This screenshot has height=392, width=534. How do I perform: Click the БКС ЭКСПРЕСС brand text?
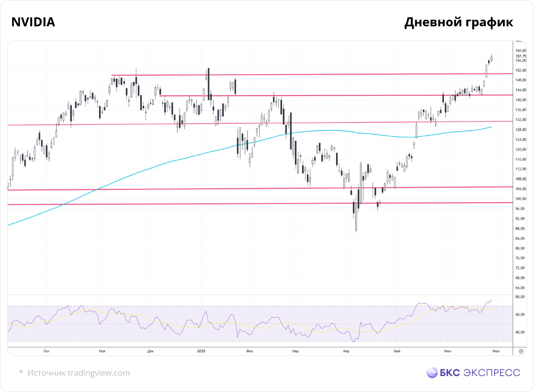coord(480,373)
